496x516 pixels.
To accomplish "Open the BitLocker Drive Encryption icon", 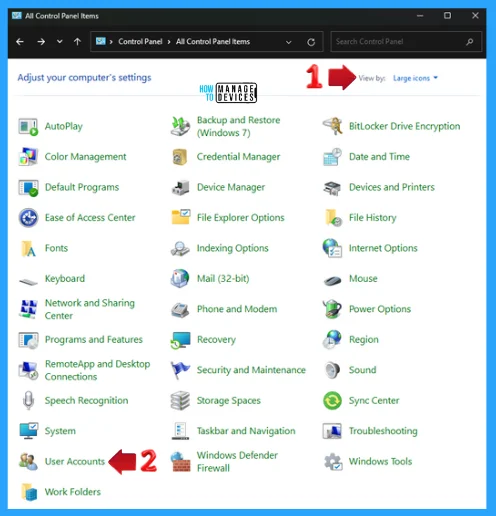I will (x=332, y=126).
